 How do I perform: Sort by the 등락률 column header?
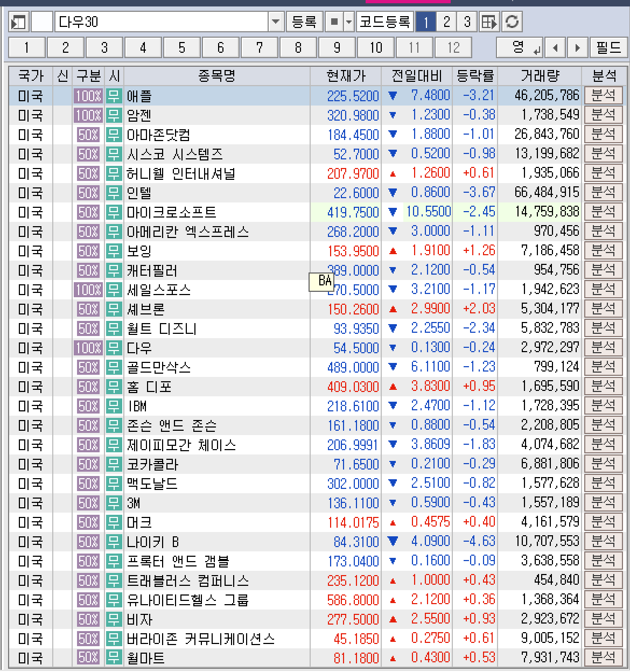475,76
